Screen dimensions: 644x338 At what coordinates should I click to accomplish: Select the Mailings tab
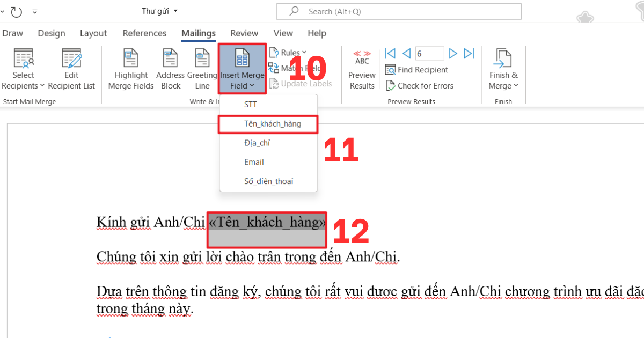[x=199, y=33]
